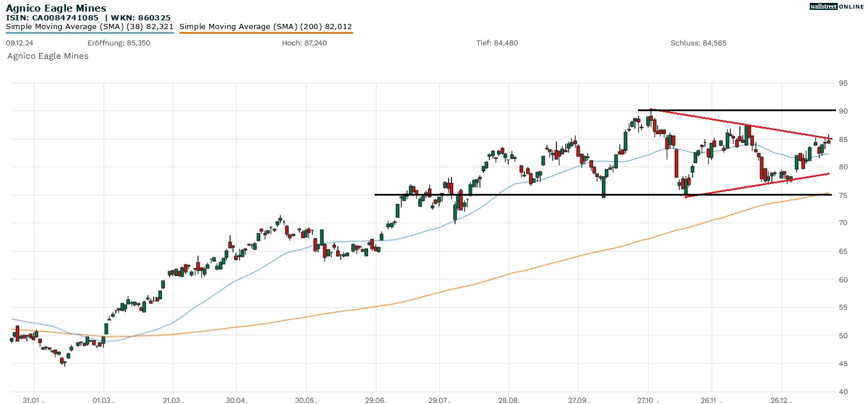This screenshot has height=404, width=868.
Task: Select the lower red ascending trendline
Action: tap(757, 185)
